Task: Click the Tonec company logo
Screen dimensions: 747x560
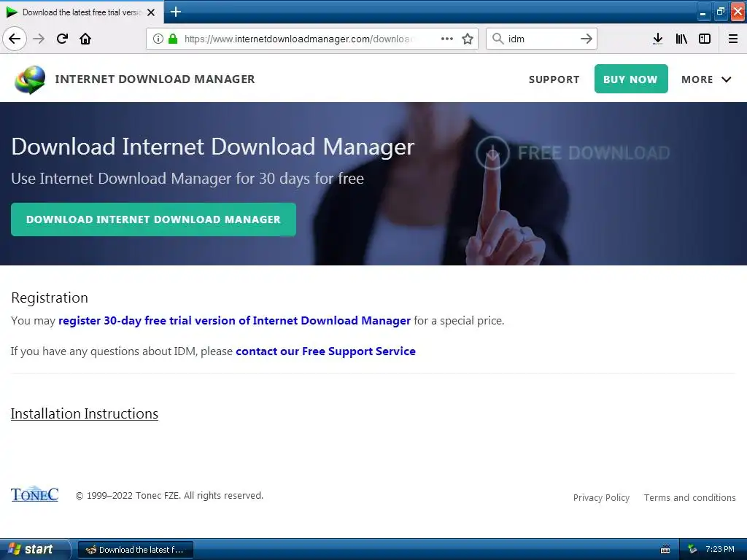Action: (35, 495)
